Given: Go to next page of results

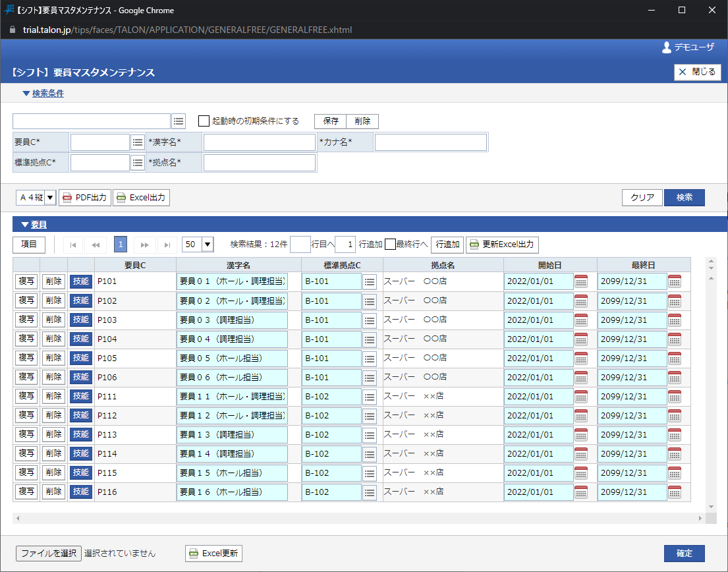Looking at the screenshot, I should click(144, 244).
